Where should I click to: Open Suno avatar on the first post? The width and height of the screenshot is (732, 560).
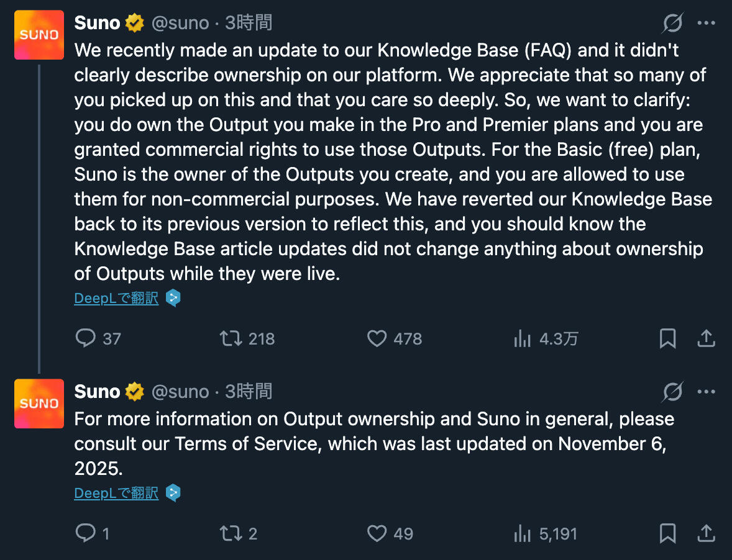pos(39,35)
